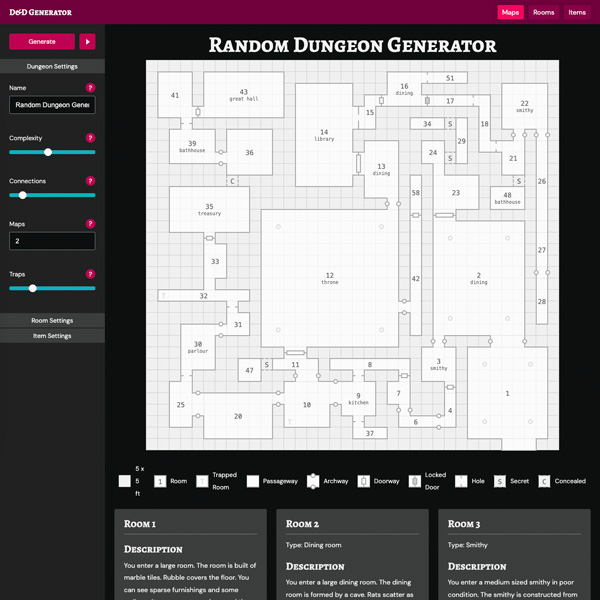Click the locked door left of room 17

427,101
